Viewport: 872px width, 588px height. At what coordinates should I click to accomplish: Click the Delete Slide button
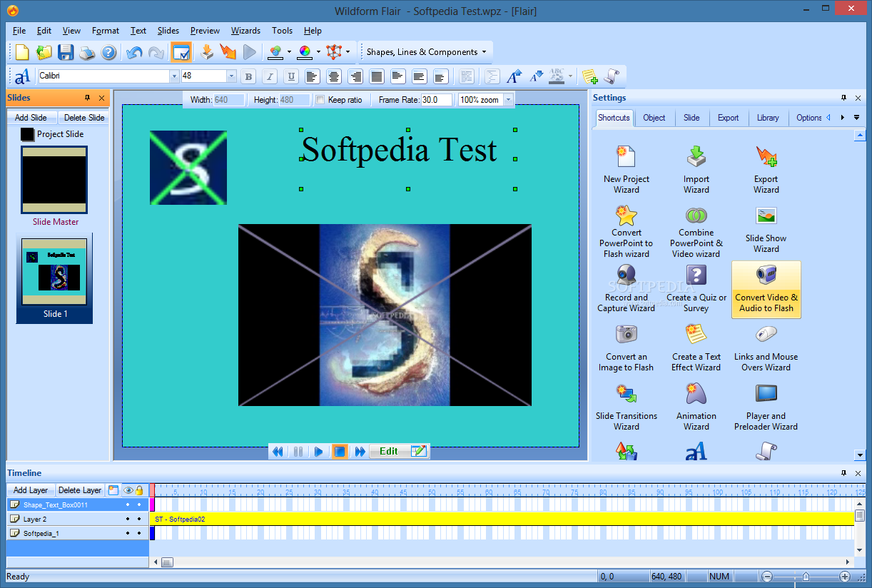pos(84,118)
